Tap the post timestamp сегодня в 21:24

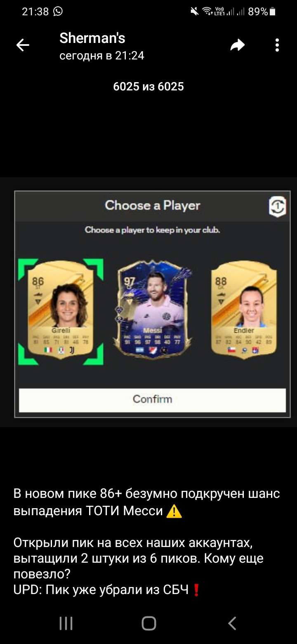(102, 56)
